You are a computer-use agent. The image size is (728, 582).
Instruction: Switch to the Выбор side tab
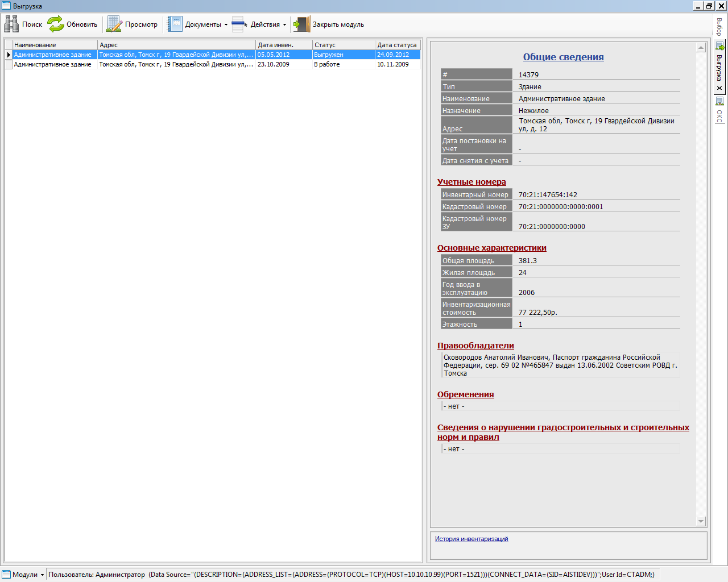(719, 27)
